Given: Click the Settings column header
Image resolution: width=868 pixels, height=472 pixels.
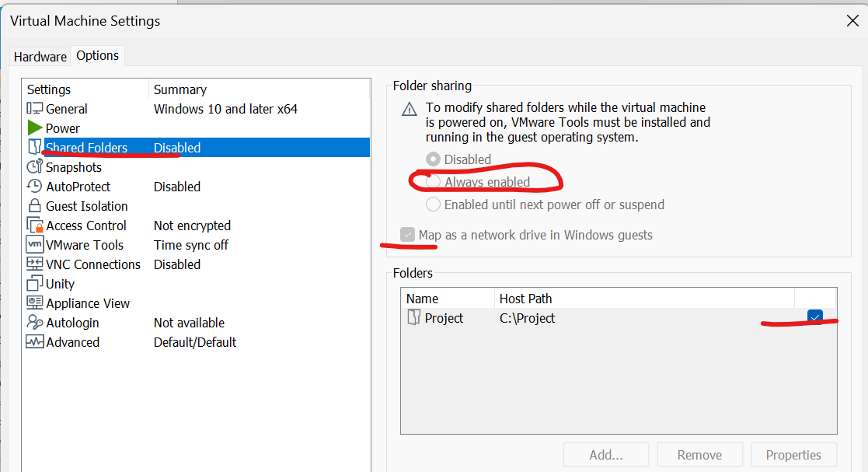Looking at the screenshot, I should pos(85,89).
